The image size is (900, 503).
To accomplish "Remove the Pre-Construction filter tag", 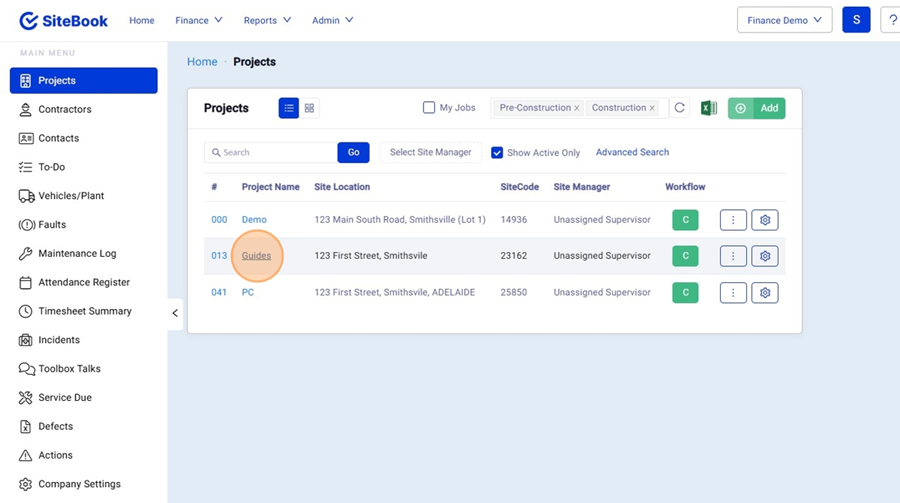I will [577, 108].
